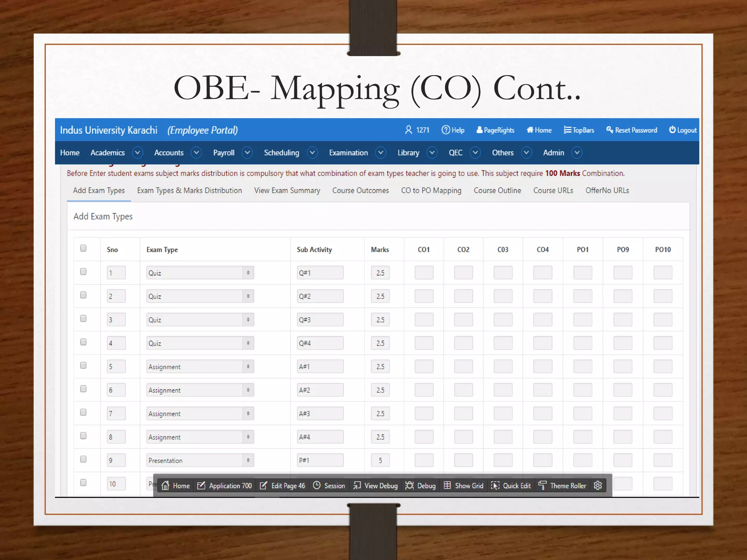Open Application 700 edit icon
The height and width of the screenshot is (560, 747).
201,485
